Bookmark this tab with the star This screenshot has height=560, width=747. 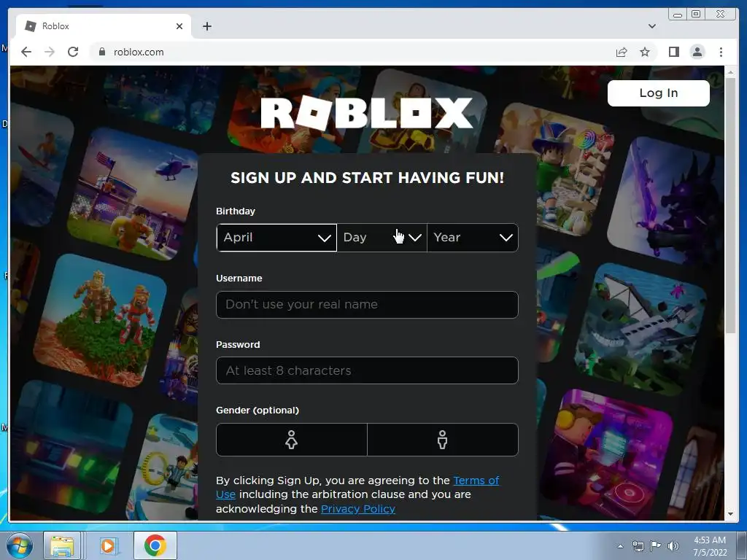pos(645,52)
